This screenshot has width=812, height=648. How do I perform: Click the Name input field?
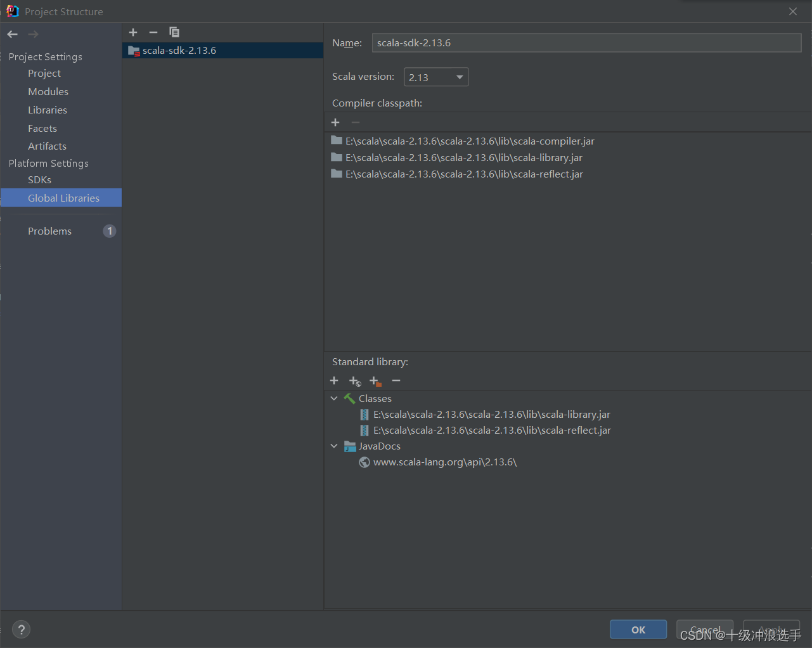[586, 42]
